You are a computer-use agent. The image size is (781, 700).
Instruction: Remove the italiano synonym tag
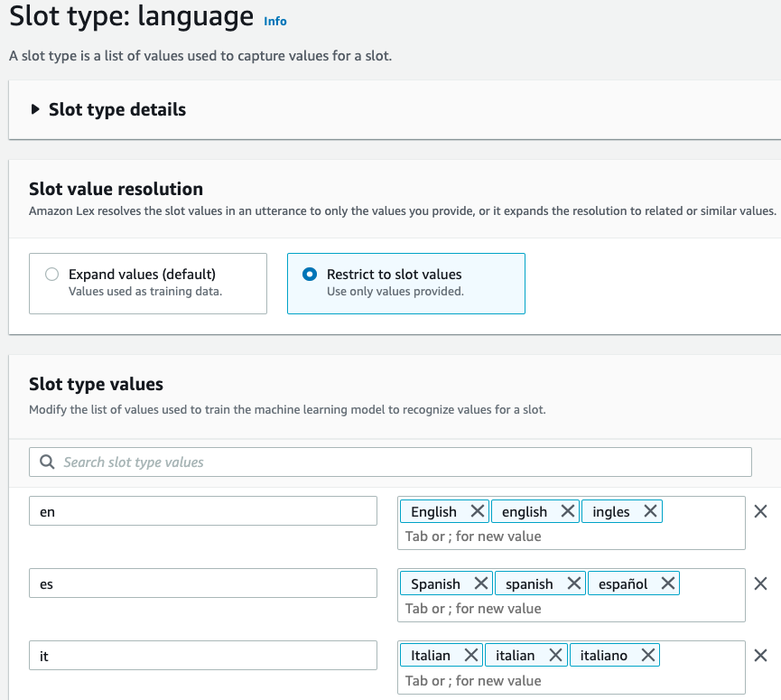tap(648, 655)
